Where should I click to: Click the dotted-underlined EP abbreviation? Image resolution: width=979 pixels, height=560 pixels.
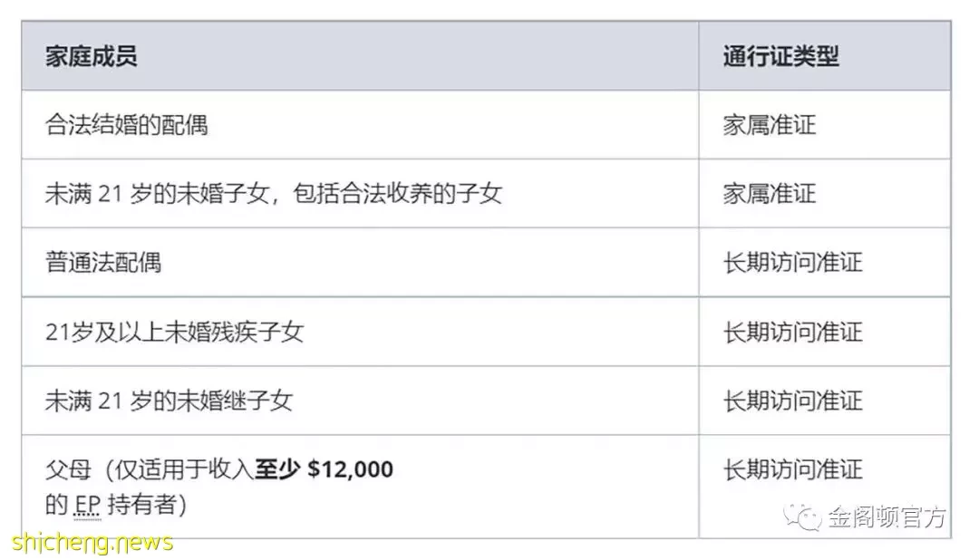click(87, 505)
